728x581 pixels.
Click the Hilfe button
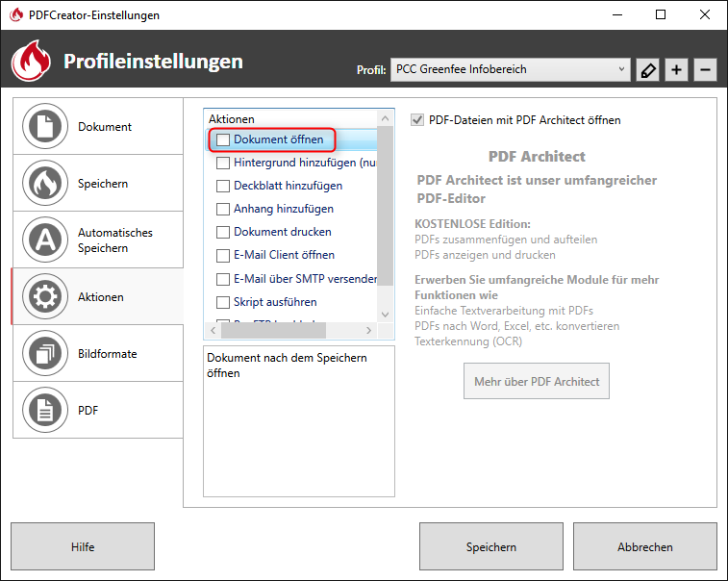[x=83, y=546]
